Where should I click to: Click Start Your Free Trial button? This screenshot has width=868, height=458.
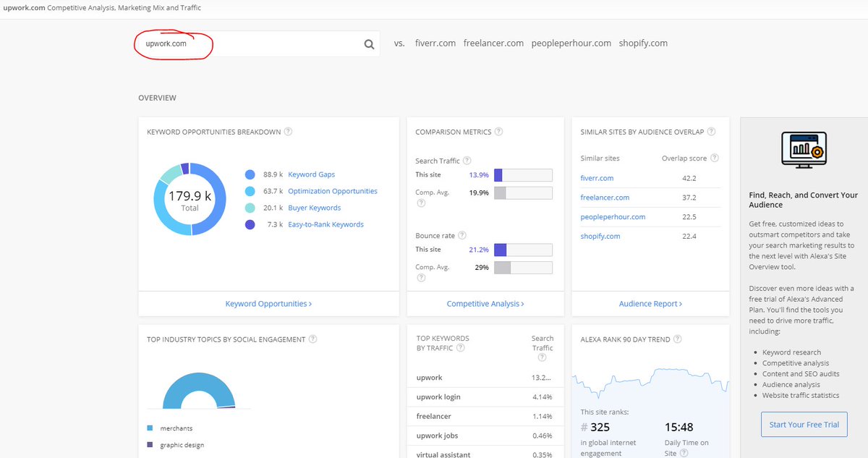tap(804, 424)
